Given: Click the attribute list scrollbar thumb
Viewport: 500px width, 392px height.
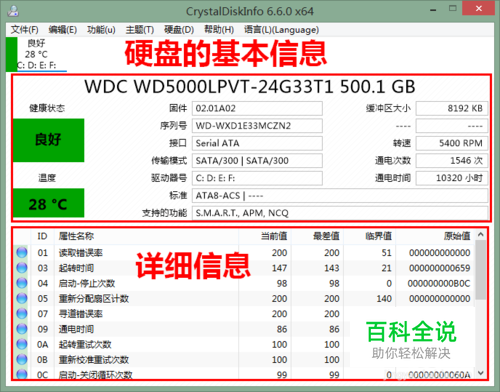Looking at the screenshot, I should pyautogui.click(x=481, y=269).
